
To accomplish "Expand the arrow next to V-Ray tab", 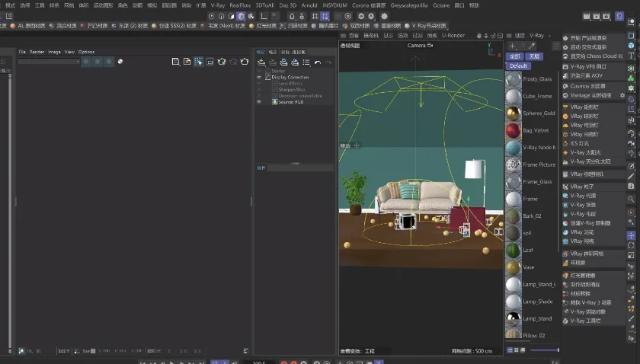I will (x=549, y=36).
